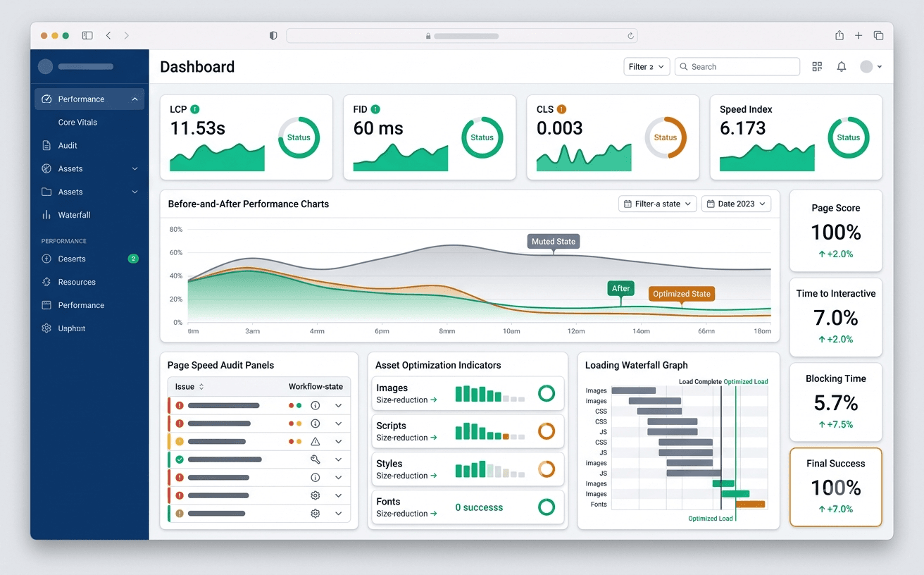Open the Final Success card
The image size is (924, 575).
(x=836, y=487)
